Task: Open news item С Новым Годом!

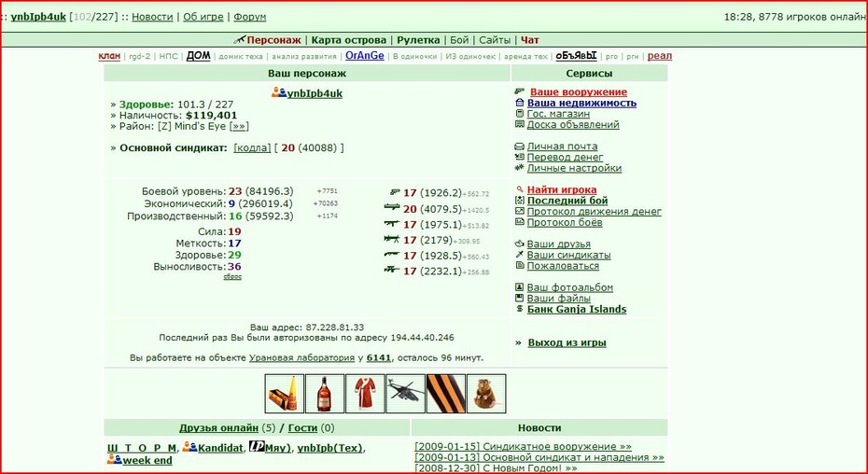Action: click(496, 467)
